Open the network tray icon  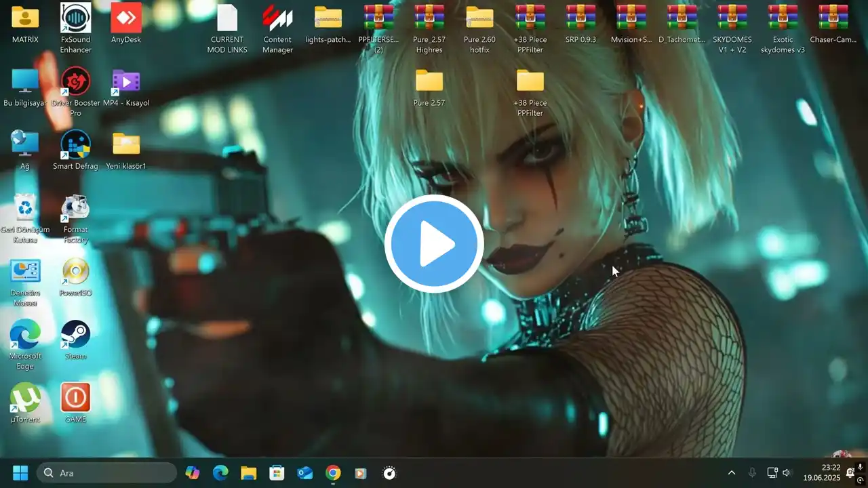772,473
